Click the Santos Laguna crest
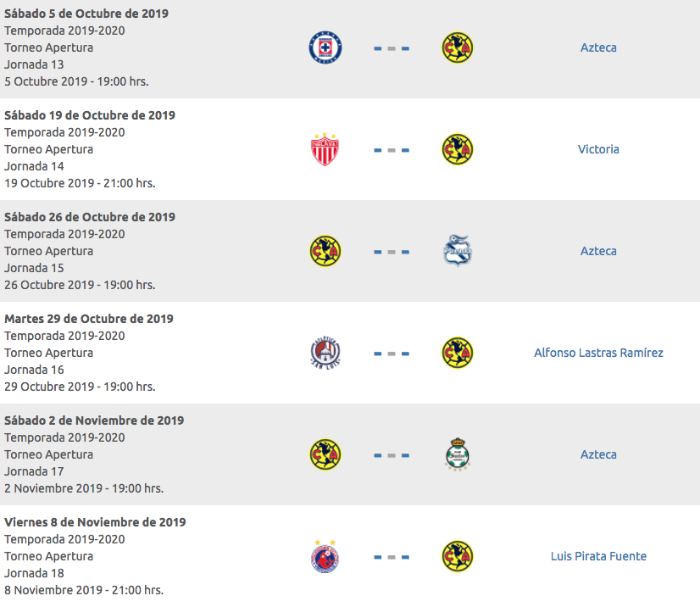 pyautogui.click(x=458, y=454)
